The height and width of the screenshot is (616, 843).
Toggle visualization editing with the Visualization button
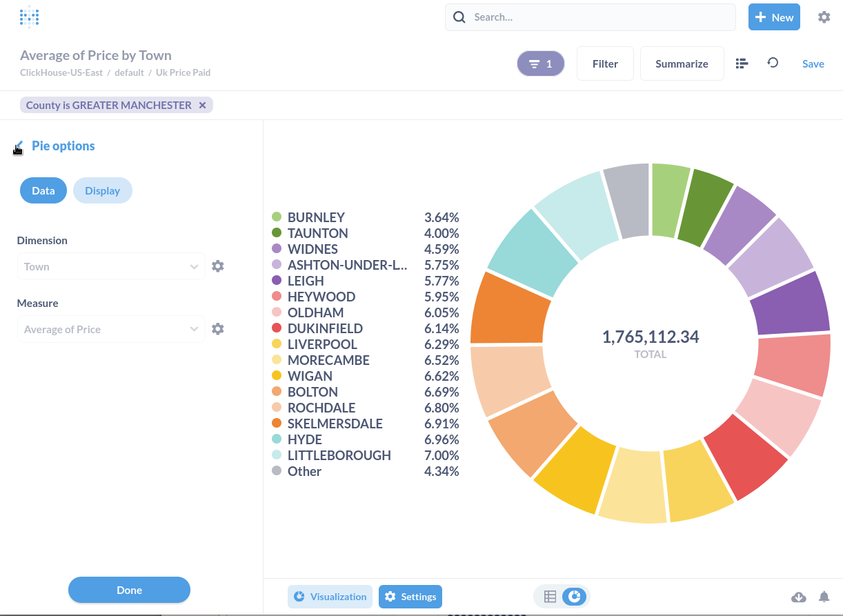click(330, 596)
